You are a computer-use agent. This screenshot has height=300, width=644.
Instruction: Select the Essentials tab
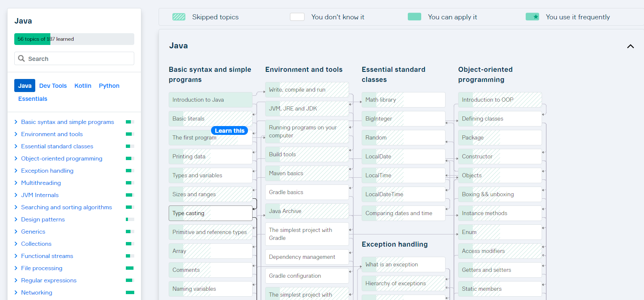coord(33,99)
